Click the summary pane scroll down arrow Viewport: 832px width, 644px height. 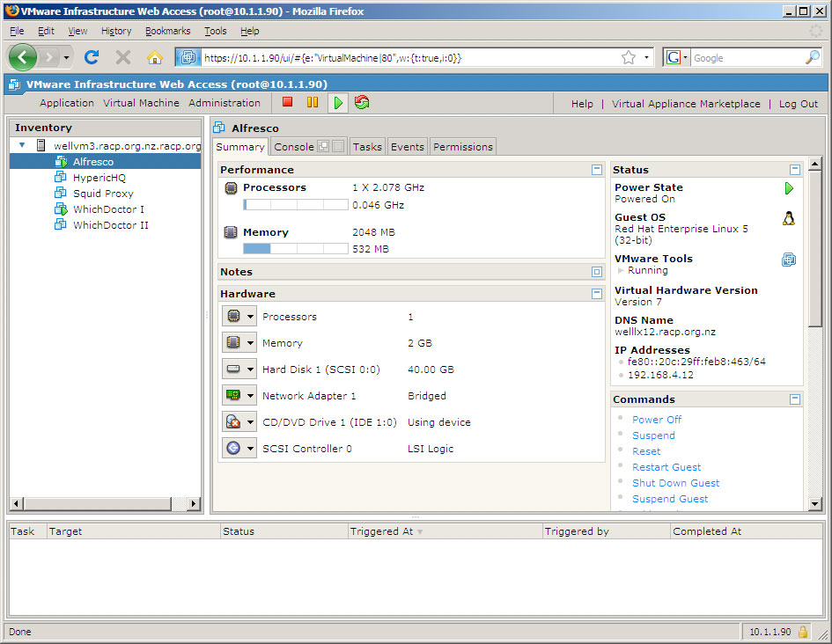814,504
